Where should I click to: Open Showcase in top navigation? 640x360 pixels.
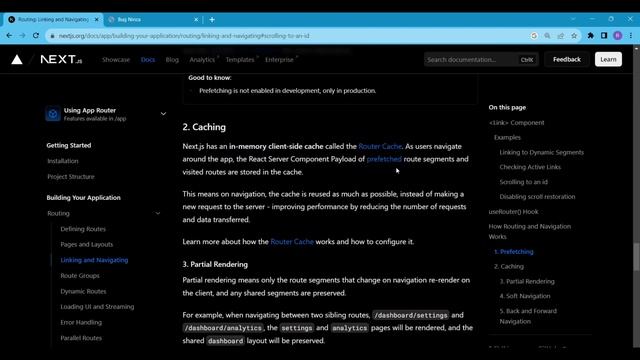coord(116,60)
